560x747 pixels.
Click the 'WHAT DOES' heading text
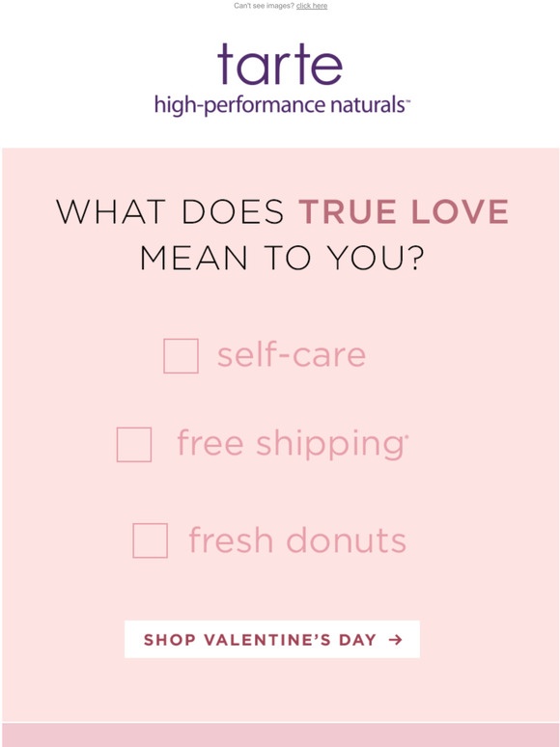point(170,211)
